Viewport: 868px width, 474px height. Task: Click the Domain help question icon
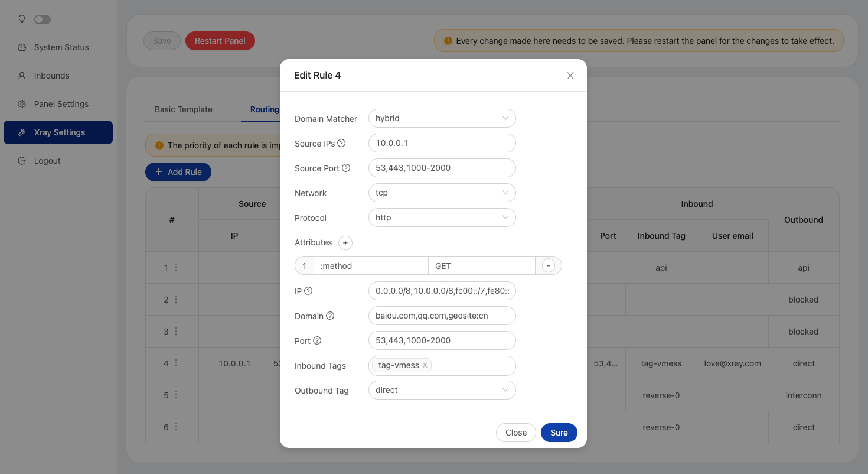(x=330, y=316)
